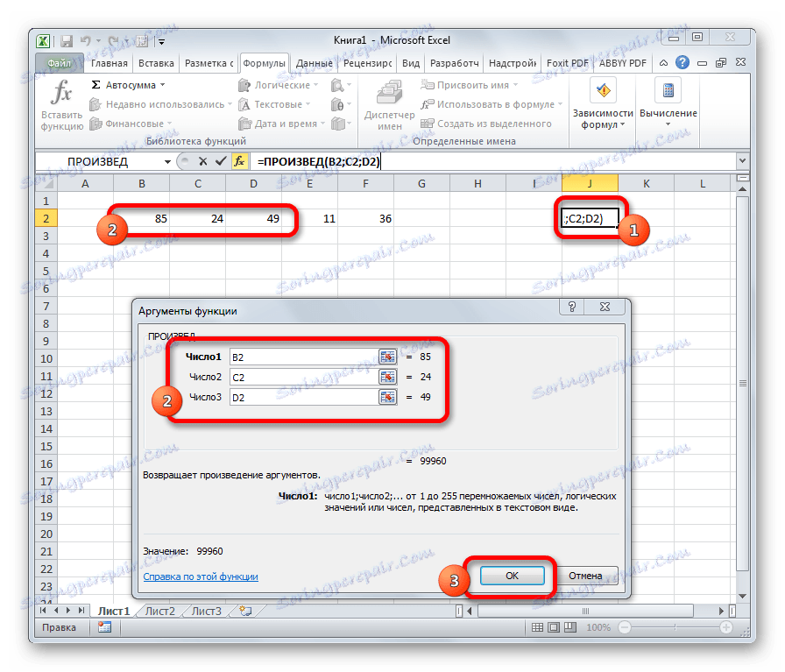Click the Insert Function fx button in ribbon
785x672 pixels.
(x=62, y=104)
